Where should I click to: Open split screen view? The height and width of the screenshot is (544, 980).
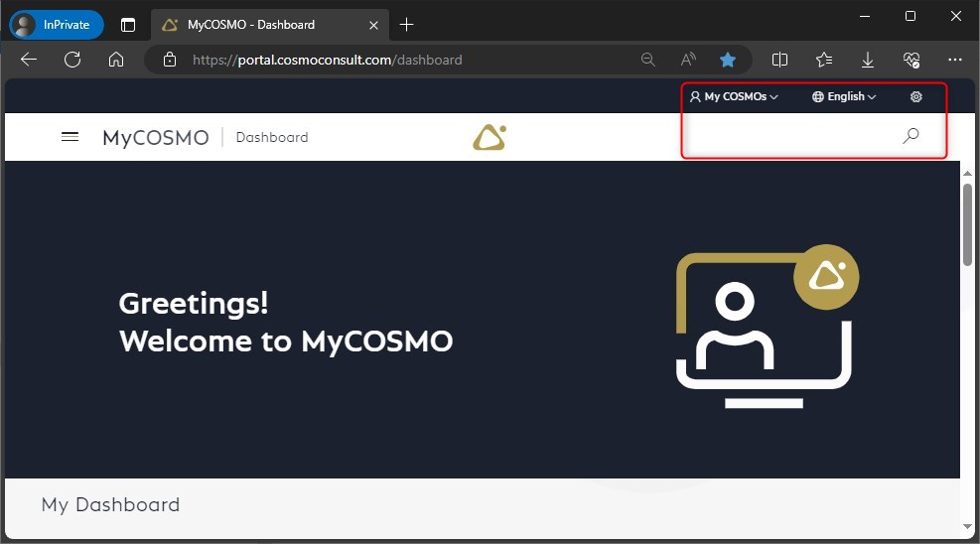[779, 60]
